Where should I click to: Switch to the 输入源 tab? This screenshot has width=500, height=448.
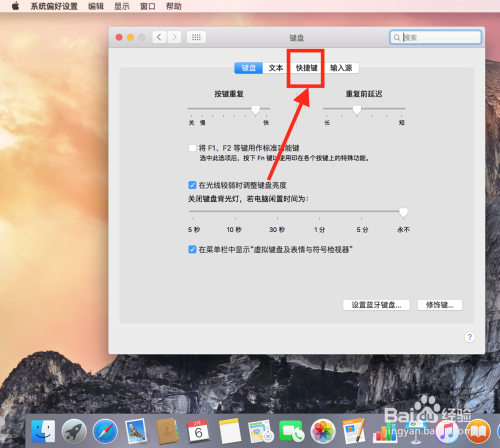341,68
